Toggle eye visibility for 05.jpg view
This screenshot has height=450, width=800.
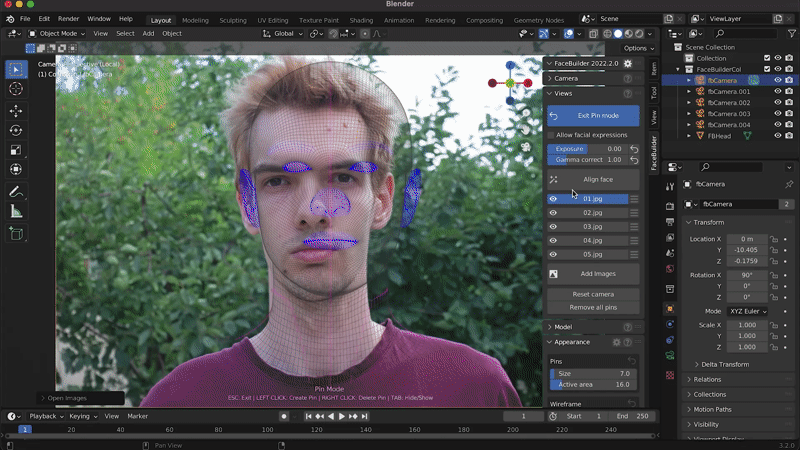point(553,254)
